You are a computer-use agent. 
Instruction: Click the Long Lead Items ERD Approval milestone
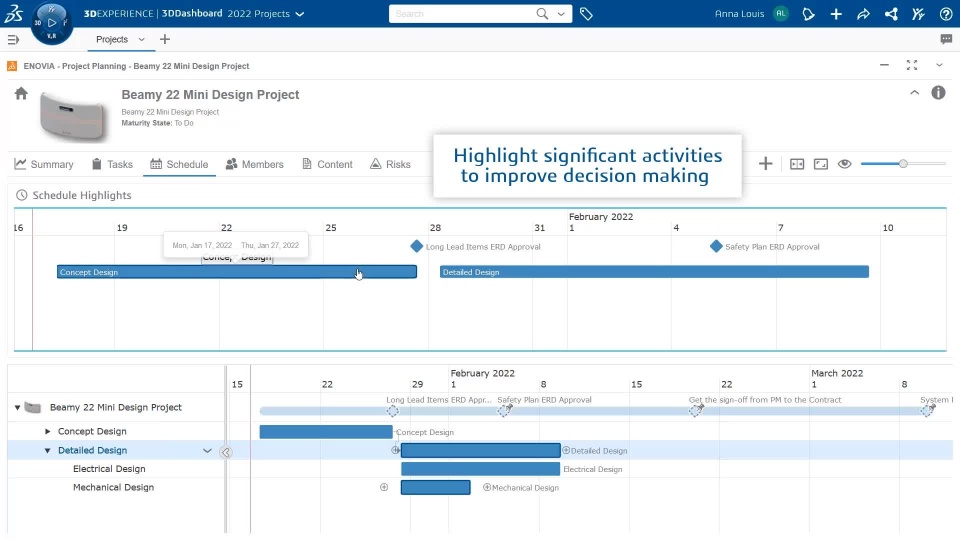pyautogui.click(x=417, y=246)
